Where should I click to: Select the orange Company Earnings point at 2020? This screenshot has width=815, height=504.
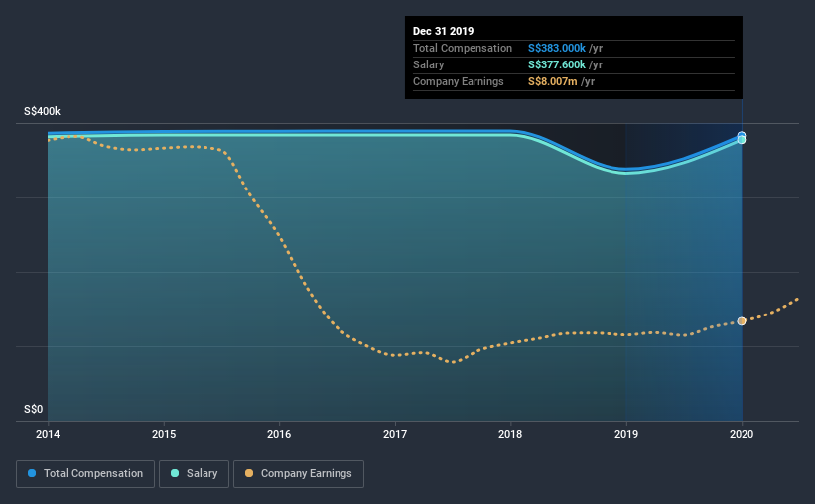pyautogui.click(x=742, y=321)
